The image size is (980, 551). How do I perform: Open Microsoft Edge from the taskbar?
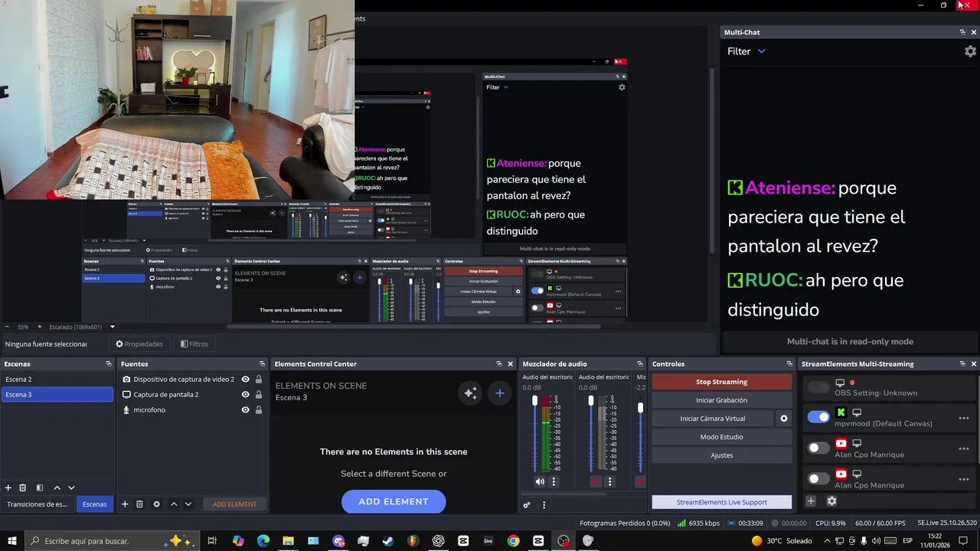pyautogui.click(x=263, y=541)
